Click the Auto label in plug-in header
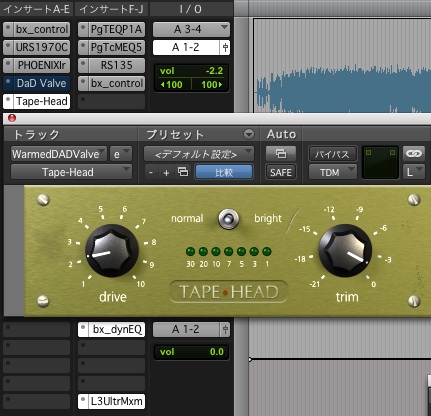The height and width of the screenshot is (416, 431). (281, 134)
